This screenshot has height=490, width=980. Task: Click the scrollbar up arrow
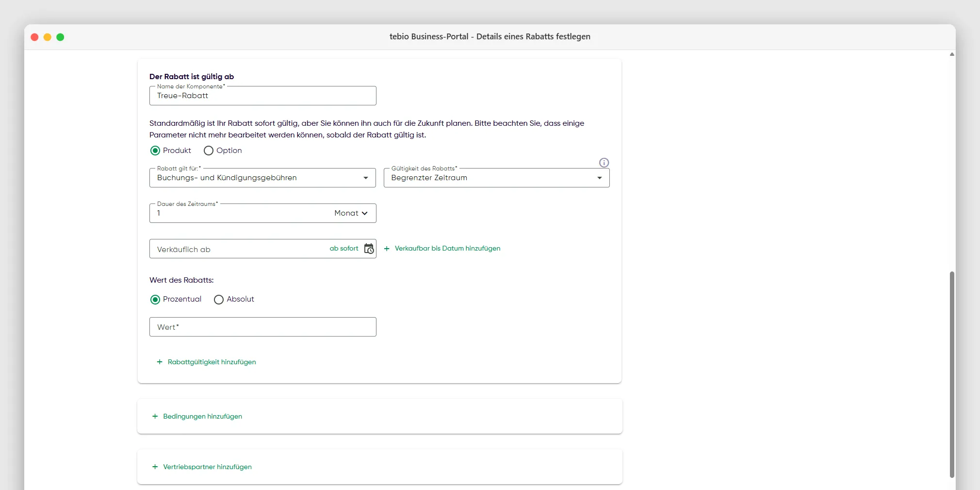[952, 54]
